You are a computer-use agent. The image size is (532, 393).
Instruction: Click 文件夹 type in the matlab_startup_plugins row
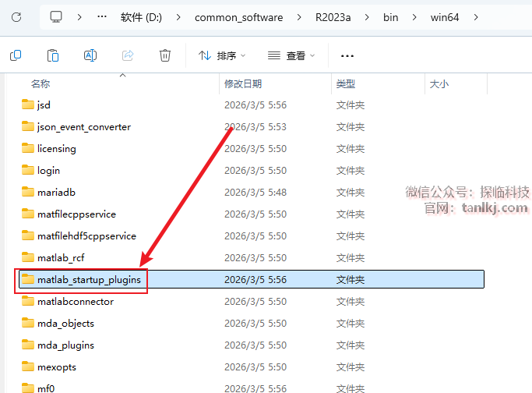coord(351,280)
